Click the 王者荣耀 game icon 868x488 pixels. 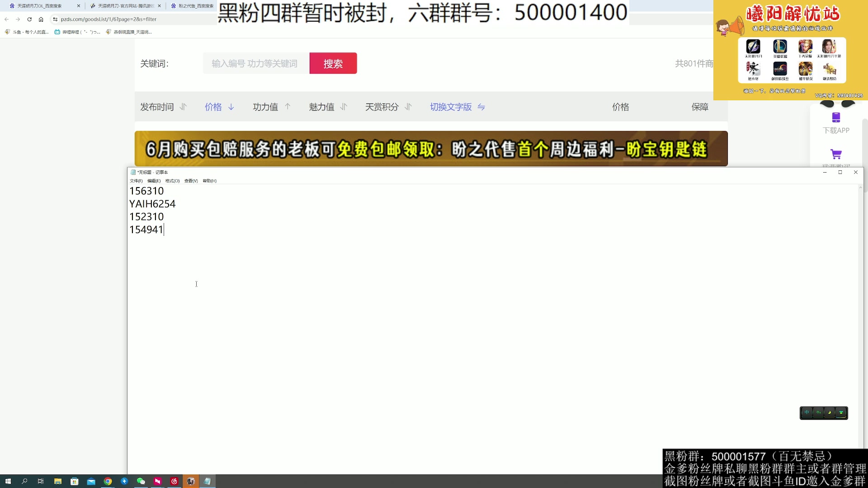(805, 47)
